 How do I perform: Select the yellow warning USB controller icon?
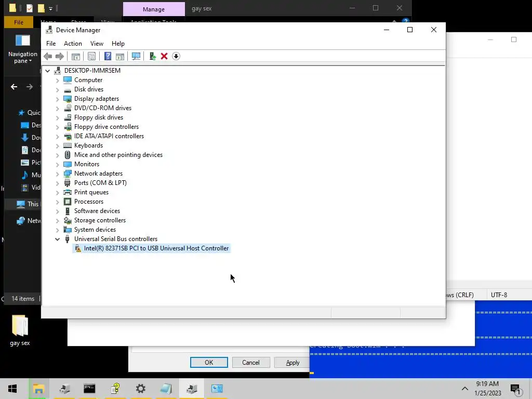click(78, 249)
